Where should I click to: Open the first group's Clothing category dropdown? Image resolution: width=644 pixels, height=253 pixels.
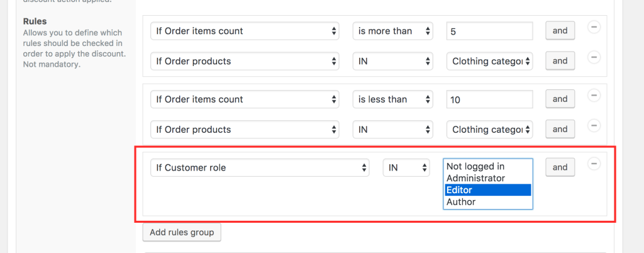click(x=489, y=61)
